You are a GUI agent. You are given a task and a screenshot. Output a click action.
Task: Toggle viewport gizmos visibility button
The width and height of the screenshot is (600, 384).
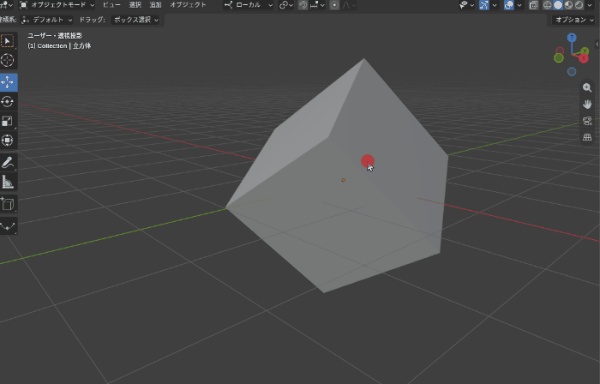[x=484, y=5]
